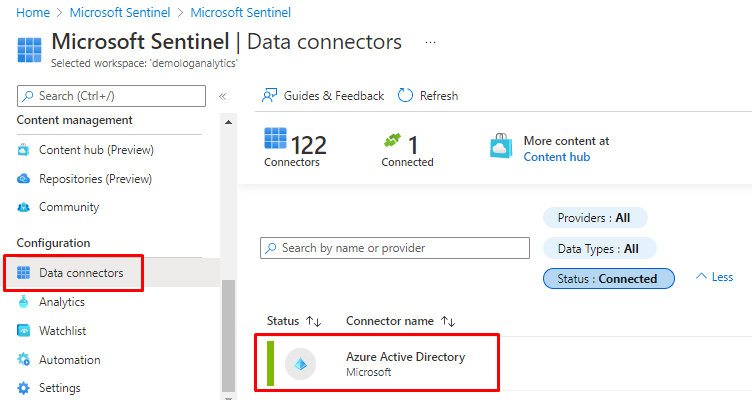
Task: Click Guides & Feedback button
Action: pyautogui.click(x=323, y=96)
